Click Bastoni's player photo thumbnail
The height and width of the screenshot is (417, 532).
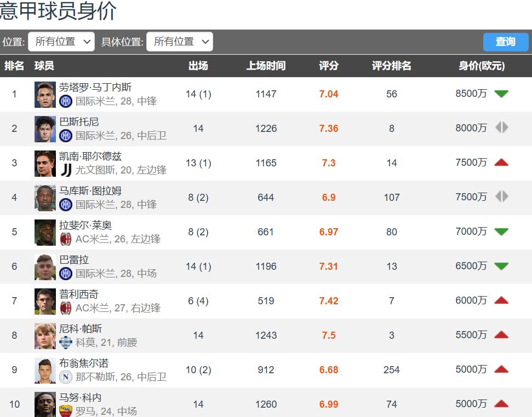point(45,129)
